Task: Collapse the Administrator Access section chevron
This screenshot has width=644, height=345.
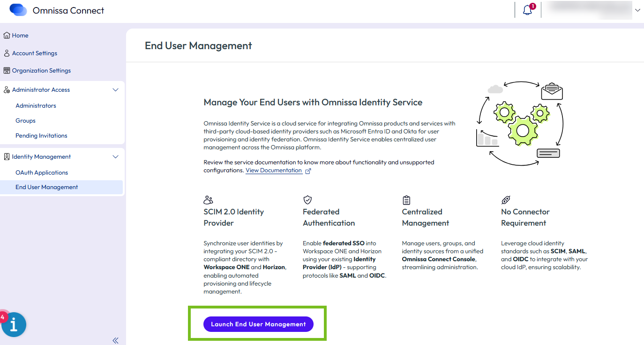Action: click(116, 90)
